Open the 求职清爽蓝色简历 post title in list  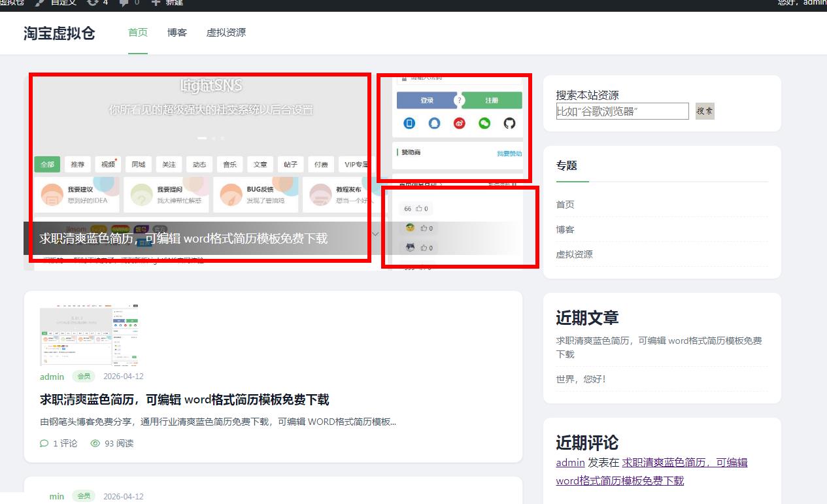click(x=184, y=399)
